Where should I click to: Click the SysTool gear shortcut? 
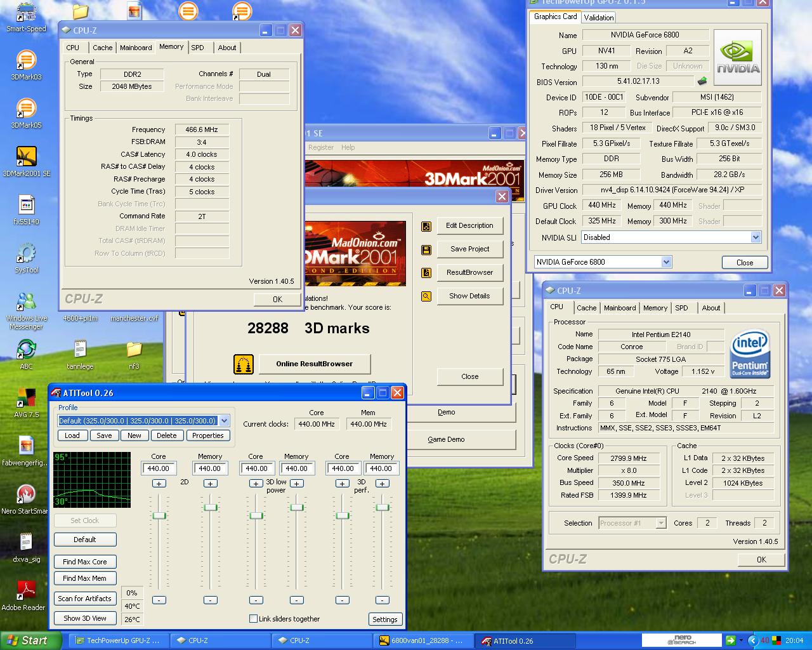coord(26,258)
